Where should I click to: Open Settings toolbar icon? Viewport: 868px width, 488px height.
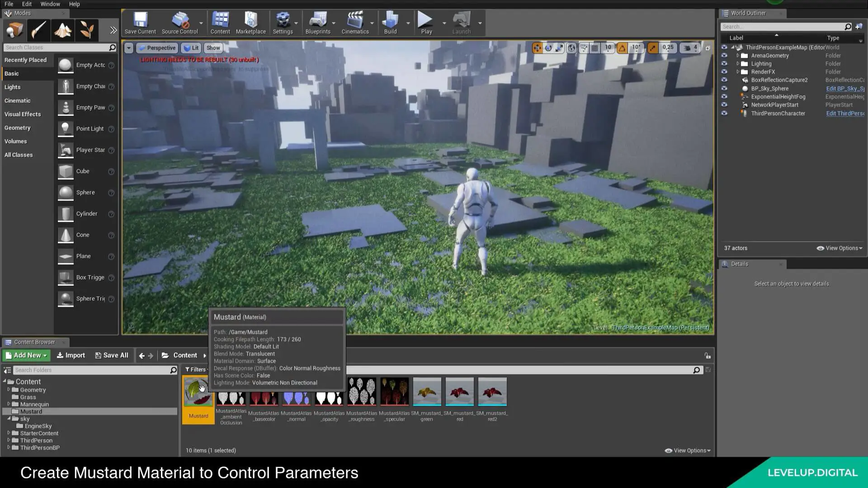[283, 23]
